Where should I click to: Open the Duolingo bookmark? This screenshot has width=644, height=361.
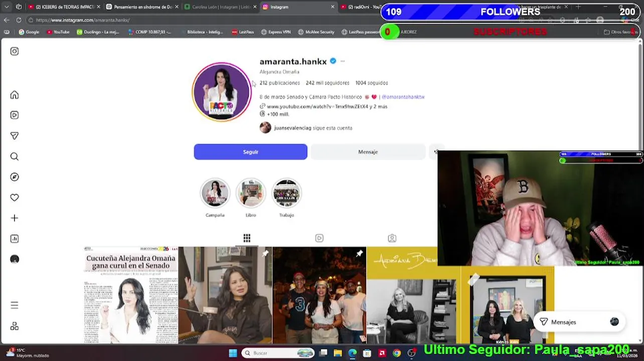(x=98, y=32)
